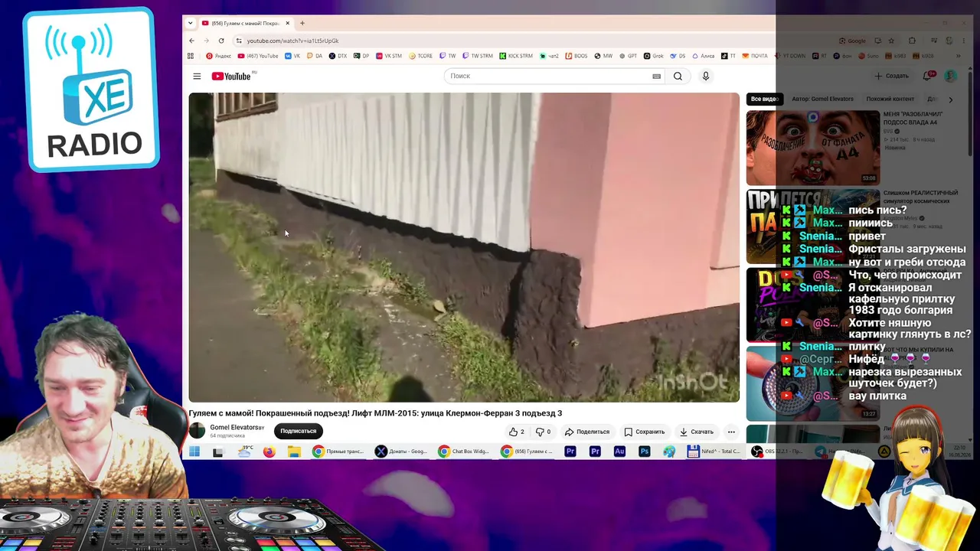This screenshot has width=980, height=551.
Task: Open the GPT bookmark
Action: (x=629, y=56)
